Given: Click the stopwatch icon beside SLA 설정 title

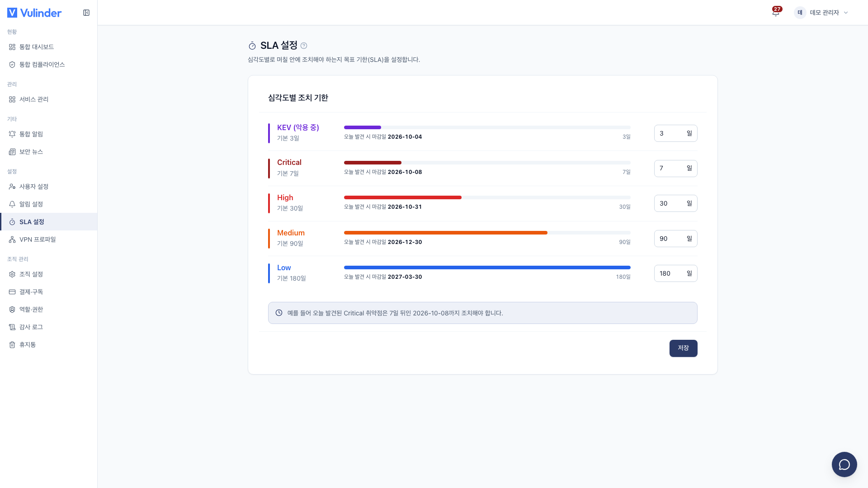Looking at the screenshot, I should [252, 46].
